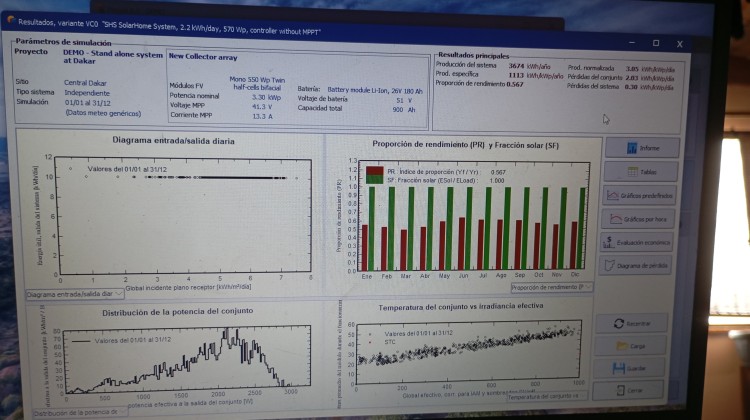
Task: Click the SF legend value '1.000'
Action: [x=496, y=180]
